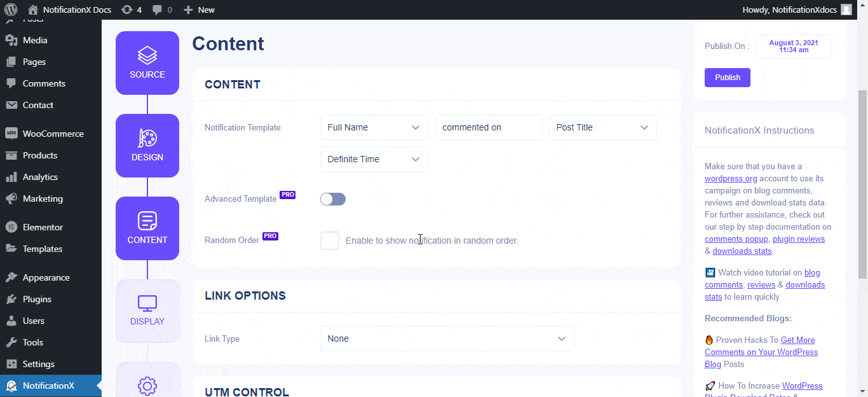Click the Plugins plug icon
This screenshot has width=868, height=397.
(x=11, y=299)
